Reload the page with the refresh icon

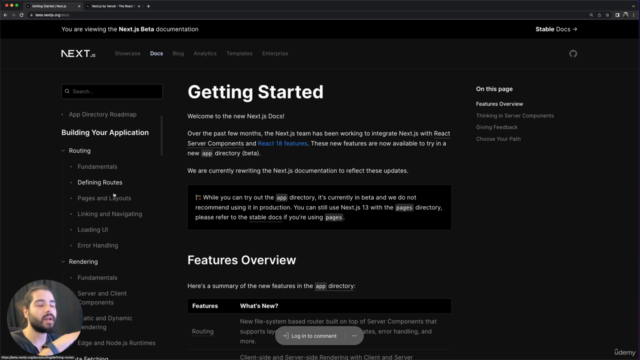(x=21, y=15)
